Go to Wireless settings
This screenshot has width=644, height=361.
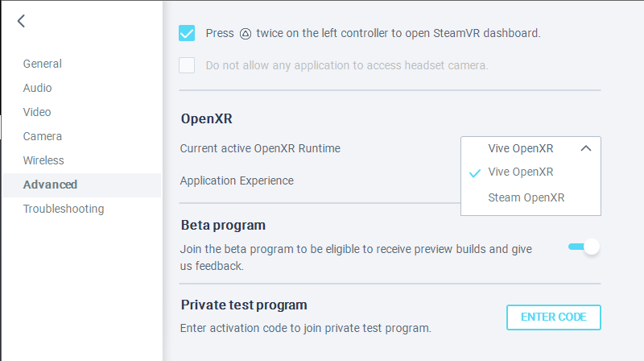click(43, 160)
